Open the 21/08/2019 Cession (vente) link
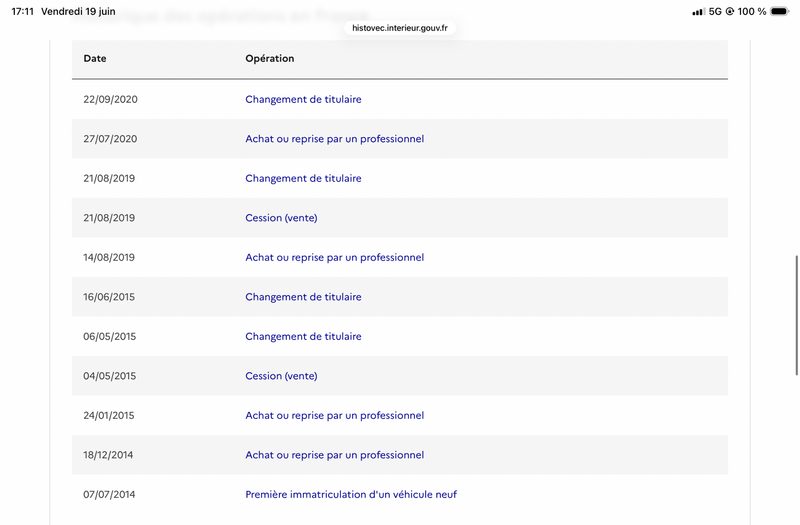Viewport: 800px width, 525px height. [x=281, y=218]
